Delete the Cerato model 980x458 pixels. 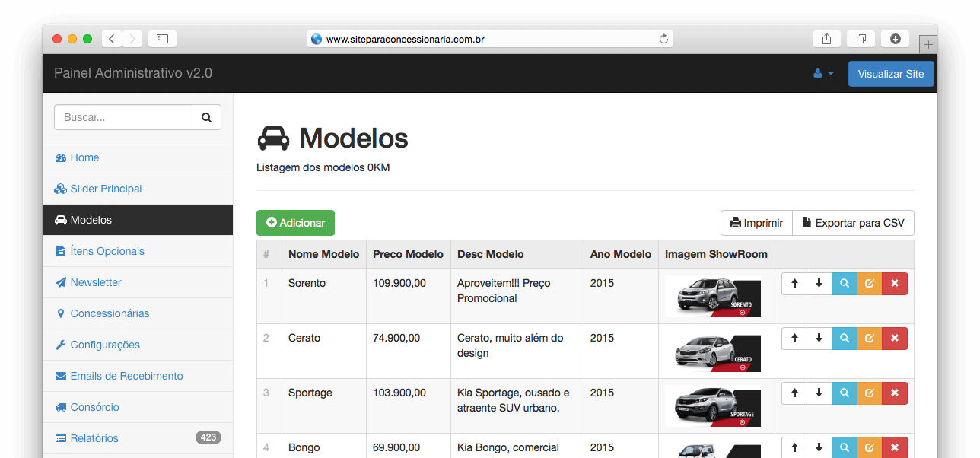[x=895, y=339]
